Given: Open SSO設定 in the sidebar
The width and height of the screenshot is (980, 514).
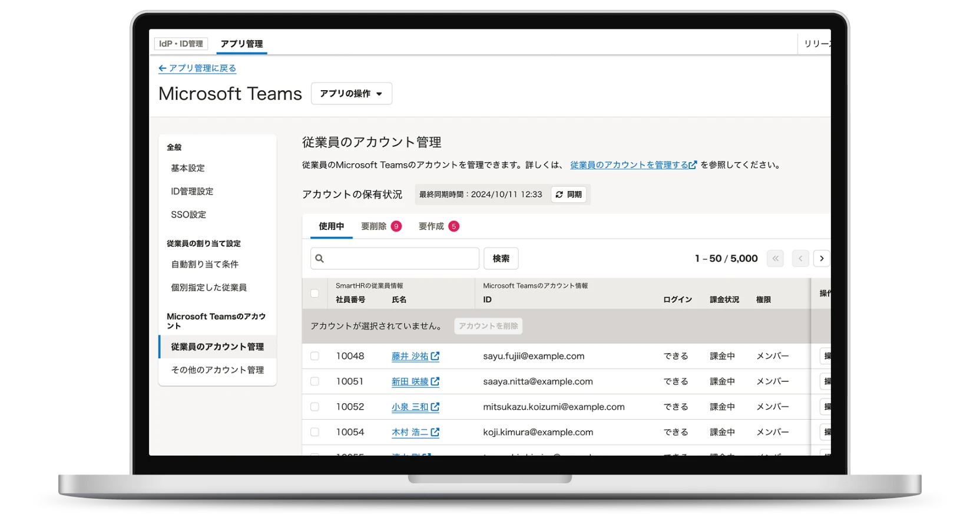Looking at the screenshot, I should (188, 215).
